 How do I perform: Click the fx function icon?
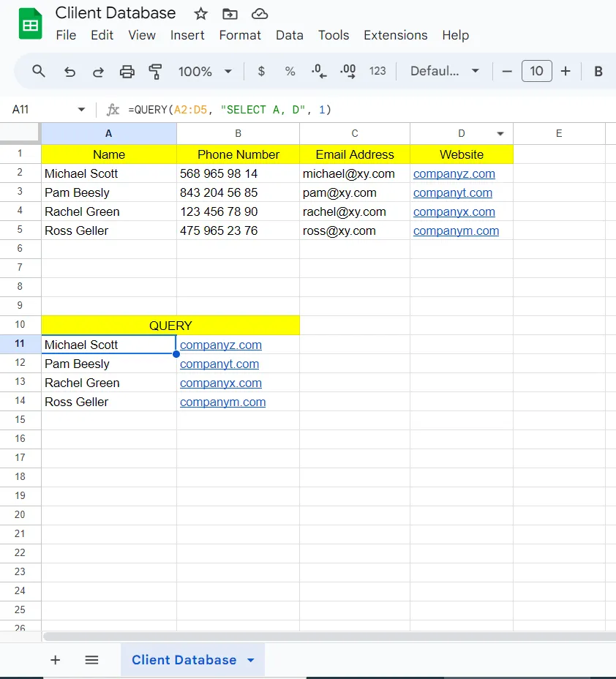tap(113, 110)
